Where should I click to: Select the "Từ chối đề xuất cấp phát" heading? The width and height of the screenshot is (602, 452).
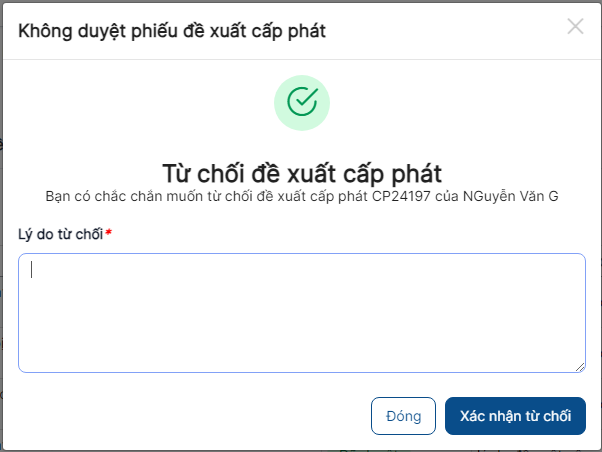pos(302,174)
